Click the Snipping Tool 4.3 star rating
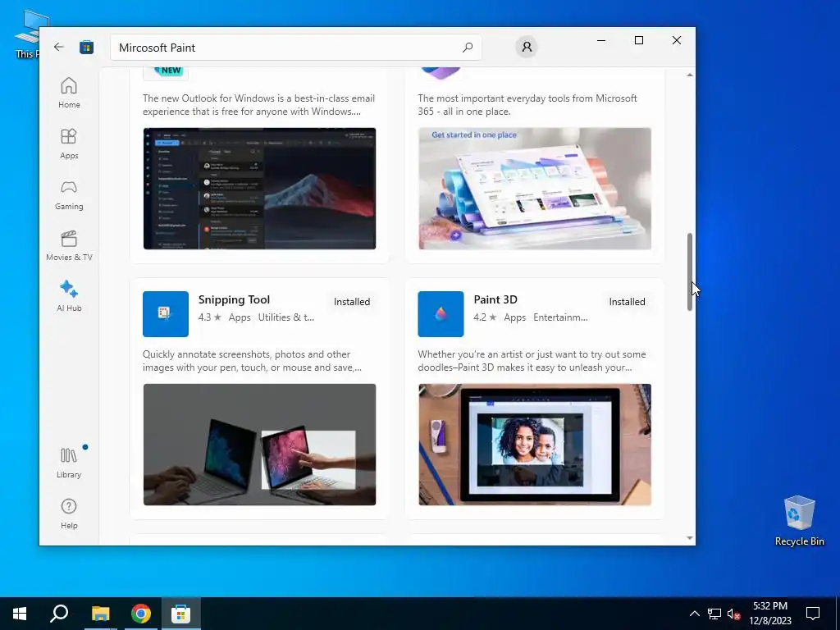The width and height of the screenshot is (840, 630). [x=210, y=317]
